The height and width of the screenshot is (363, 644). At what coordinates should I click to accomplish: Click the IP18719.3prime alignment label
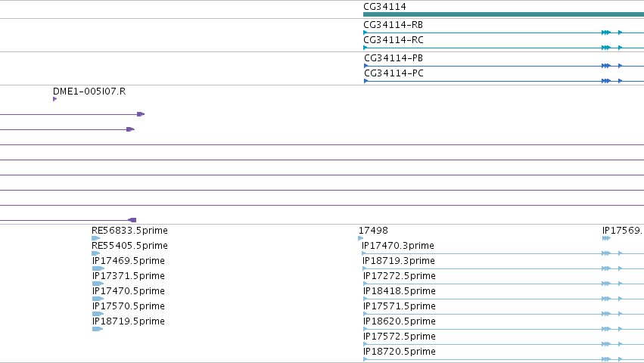(399, 261)
